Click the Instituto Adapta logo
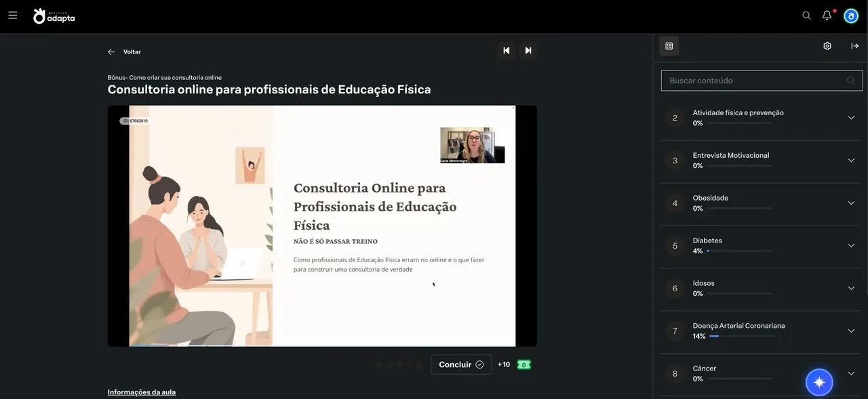 [x=54, y=16]
